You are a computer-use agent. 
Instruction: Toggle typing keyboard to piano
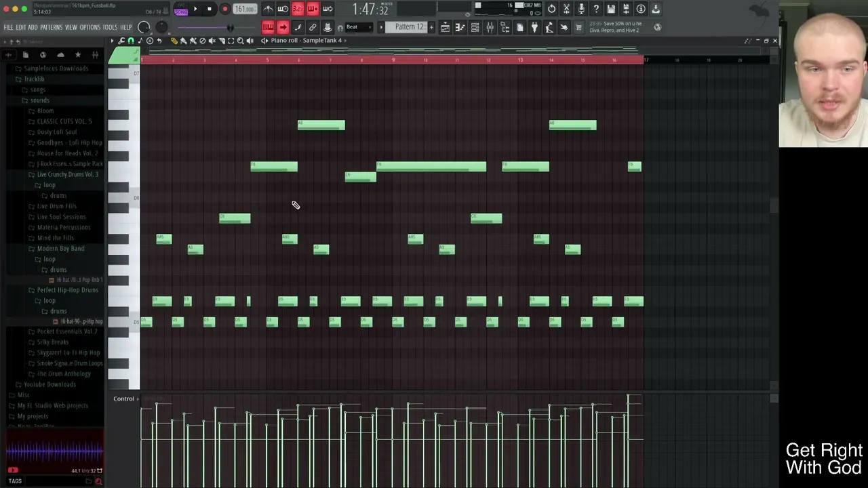click(x=268, y=27)
